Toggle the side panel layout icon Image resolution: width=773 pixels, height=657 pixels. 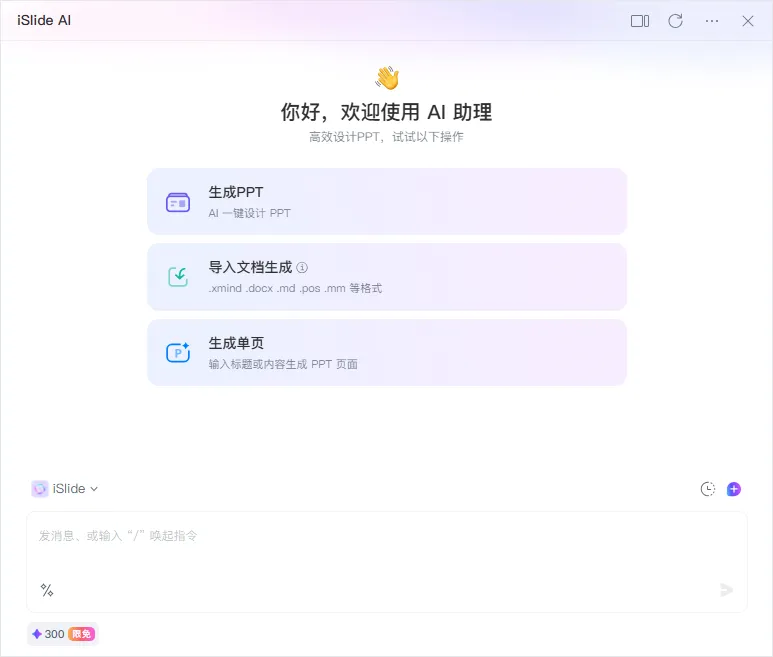pyautogui.click(x=640, y=21)
